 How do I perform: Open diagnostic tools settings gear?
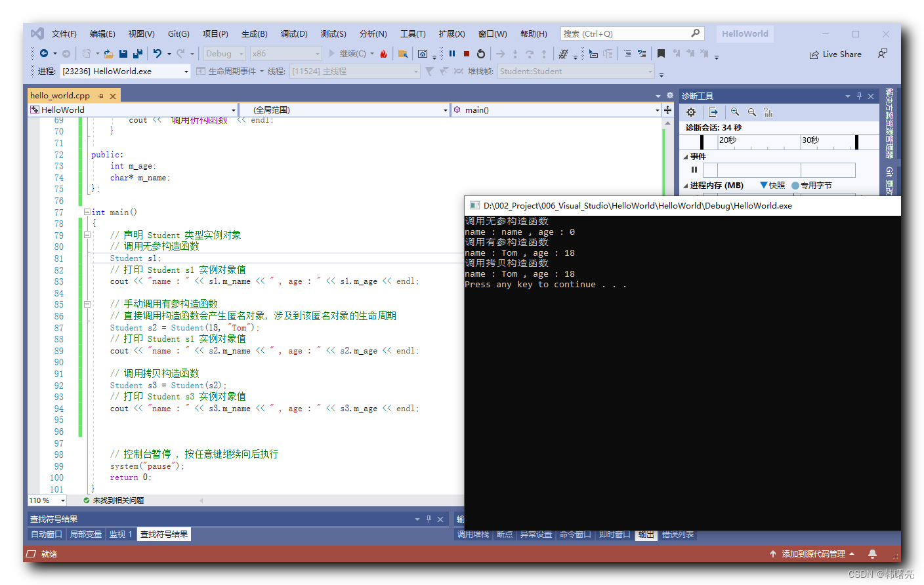[x=691, y=112]
